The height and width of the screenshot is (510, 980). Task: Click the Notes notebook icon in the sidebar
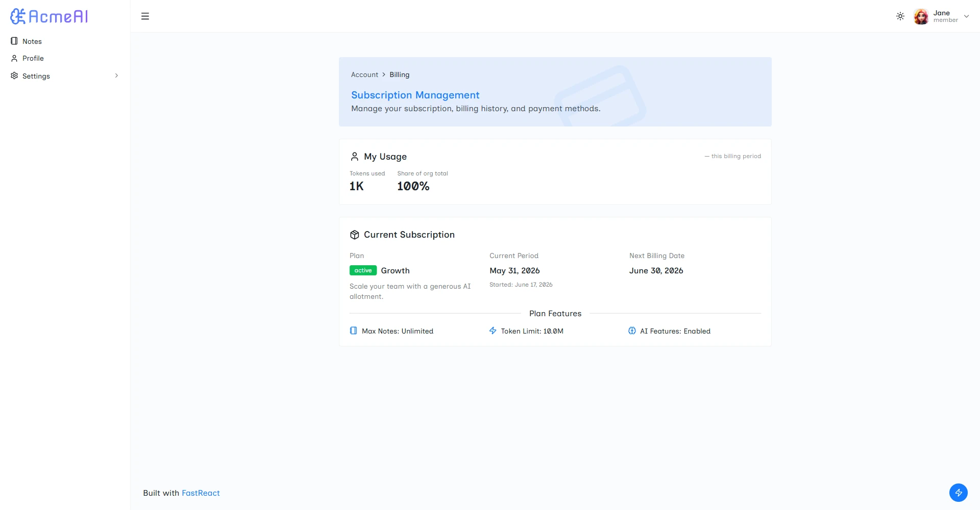pyautogui.click(x=14, y=41)
